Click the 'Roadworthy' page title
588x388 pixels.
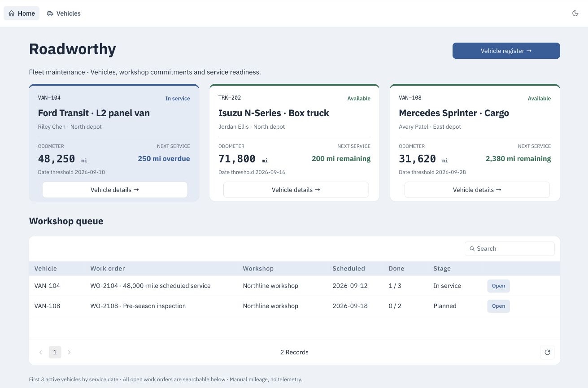72,49
